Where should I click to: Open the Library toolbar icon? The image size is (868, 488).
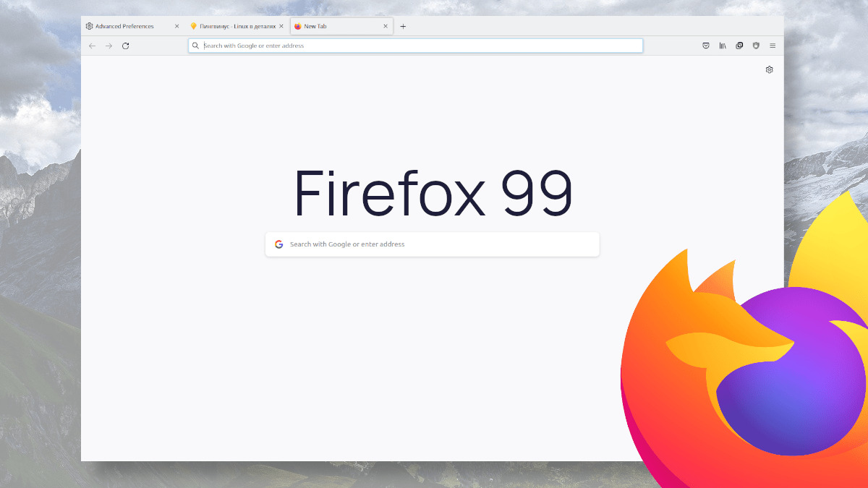[723, 46]
